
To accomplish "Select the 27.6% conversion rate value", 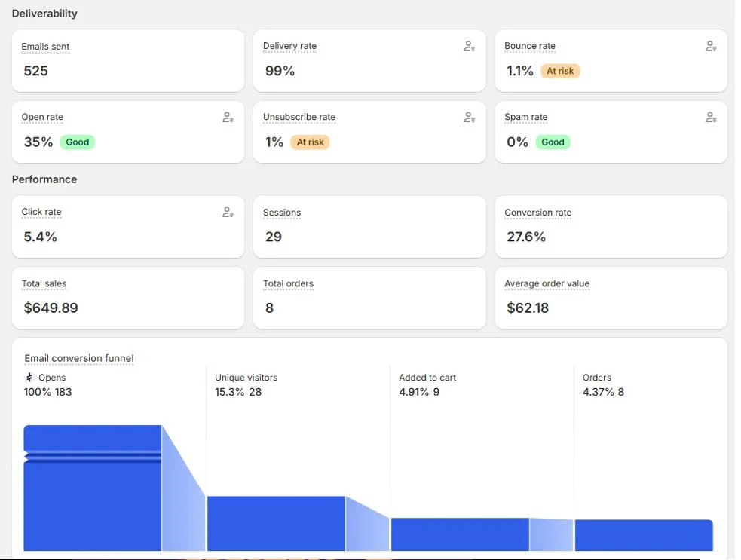I will click(x=526, y=237).
